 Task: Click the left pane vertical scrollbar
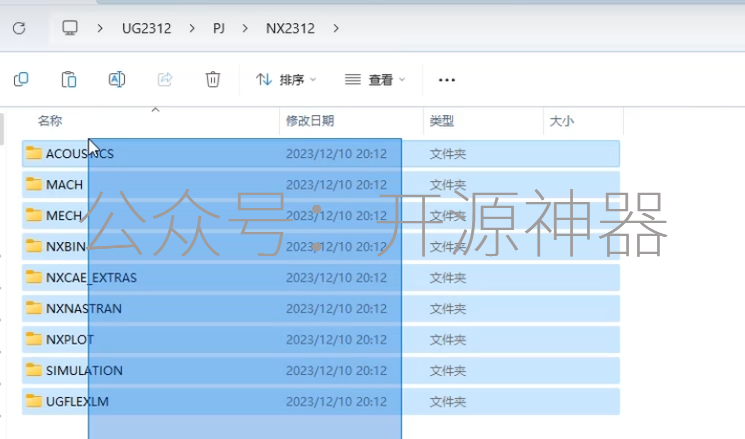[2, 129]
